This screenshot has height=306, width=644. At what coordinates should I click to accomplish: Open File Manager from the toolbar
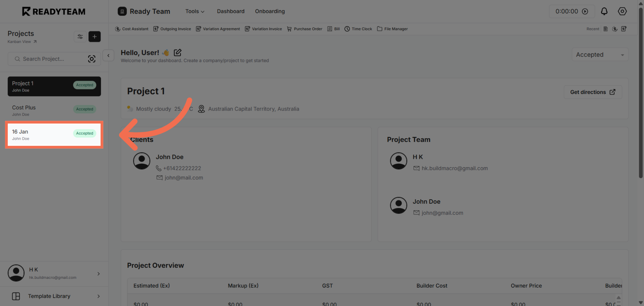click(x=392, y=29)
